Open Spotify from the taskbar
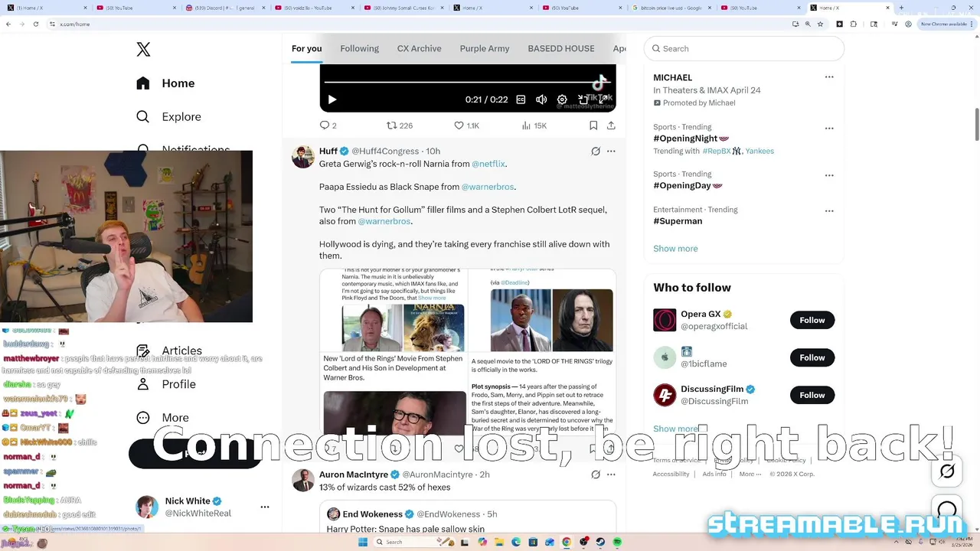The height and width of the screenshot is (551, 980). point(617,542)
